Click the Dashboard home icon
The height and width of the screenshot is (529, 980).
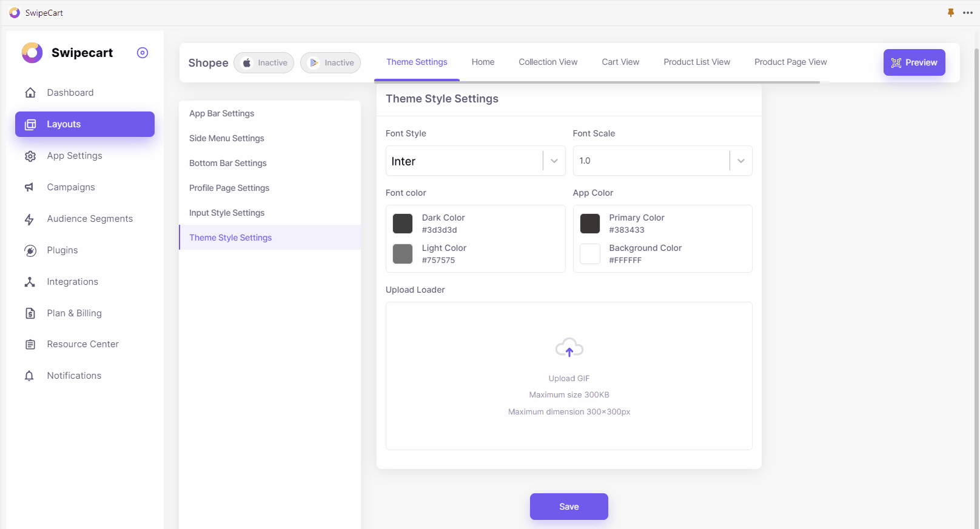(30, 93)
